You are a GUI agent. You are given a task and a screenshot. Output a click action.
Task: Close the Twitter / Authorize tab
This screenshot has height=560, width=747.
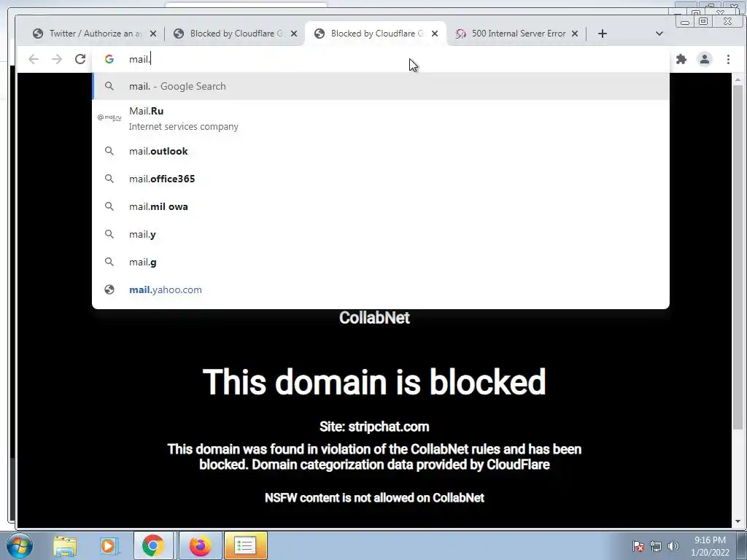pyautogui.click(x=153, y=34)
